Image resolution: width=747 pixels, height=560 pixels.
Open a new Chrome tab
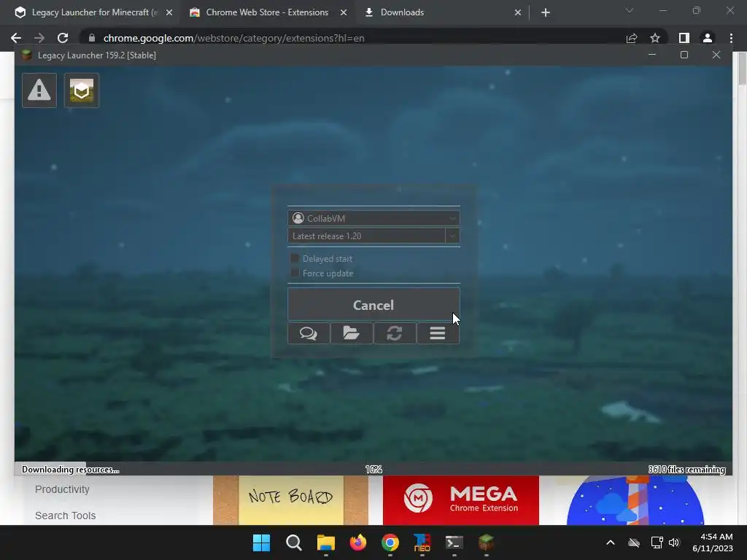click(546, 12)
